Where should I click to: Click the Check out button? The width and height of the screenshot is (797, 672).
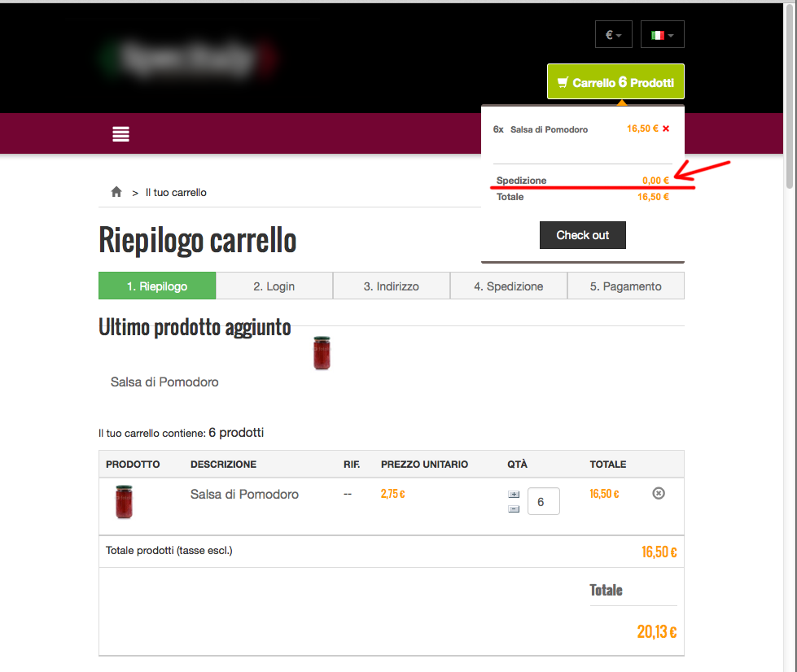(x=583, y=235)
